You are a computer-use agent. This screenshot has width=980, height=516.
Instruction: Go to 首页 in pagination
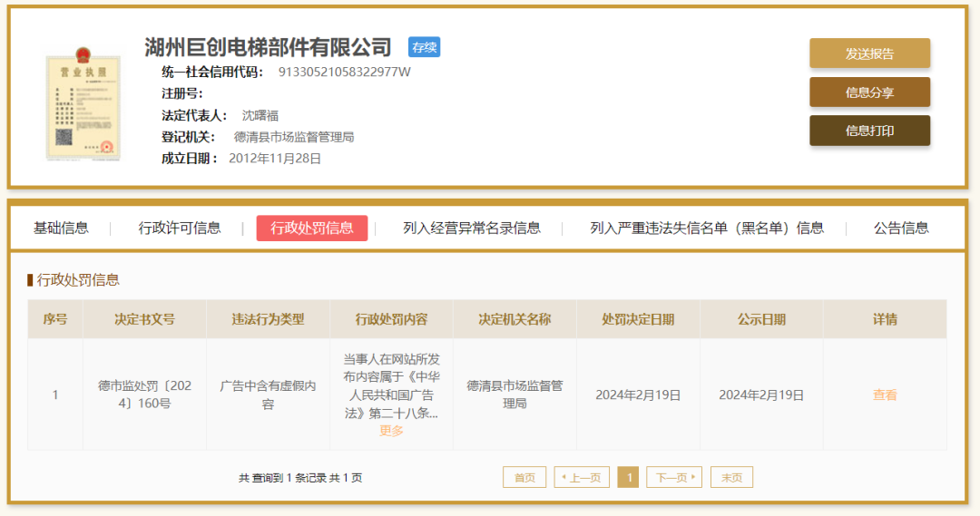point(524,477)
